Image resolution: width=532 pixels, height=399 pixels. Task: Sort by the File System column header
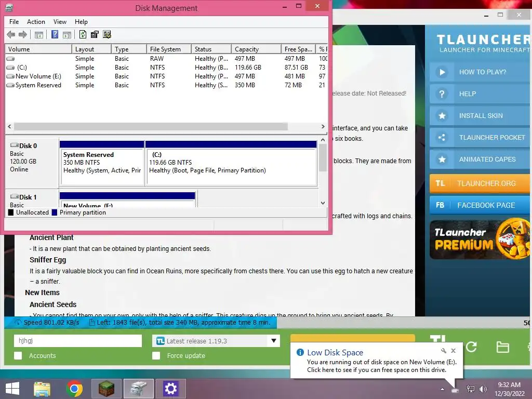[169, 49]
